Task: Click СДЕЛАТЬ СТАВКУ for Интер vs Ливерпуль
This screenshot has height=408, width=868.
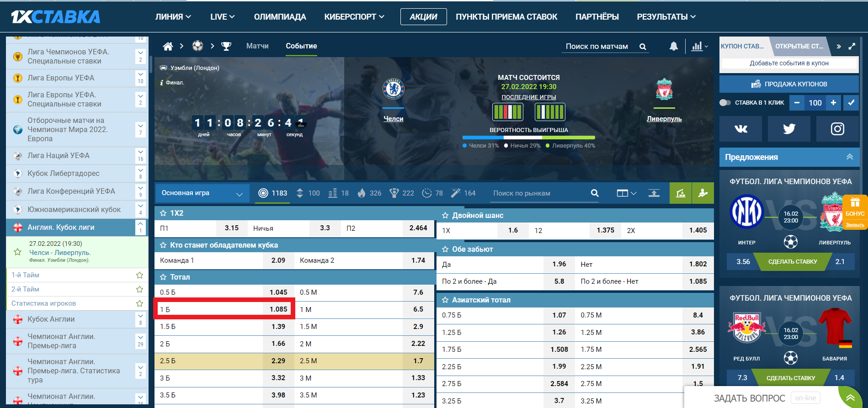Action: (x=793, y=262)
